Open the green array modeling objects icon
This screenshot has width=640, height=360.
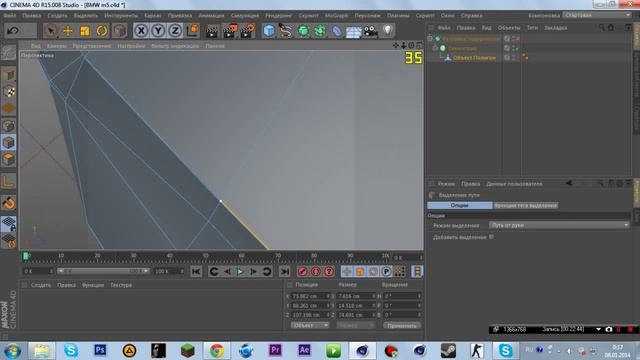(320, 31)
